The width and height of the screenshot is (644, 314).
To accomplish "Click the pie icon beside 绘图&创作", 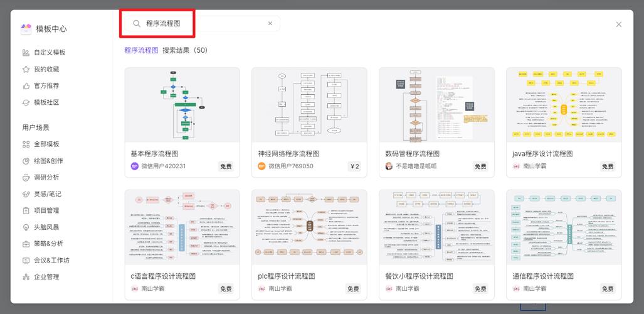I will coord(26,161).
